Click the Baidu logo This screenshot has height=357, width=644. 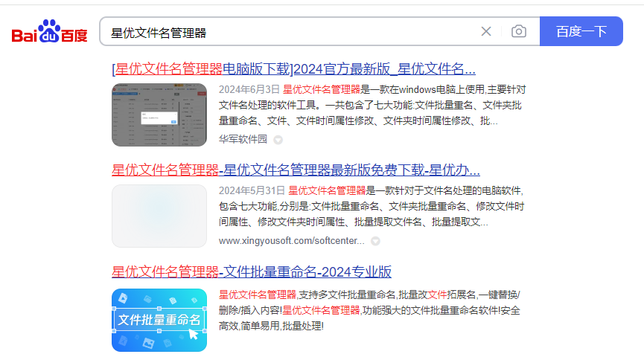point(49,31)
